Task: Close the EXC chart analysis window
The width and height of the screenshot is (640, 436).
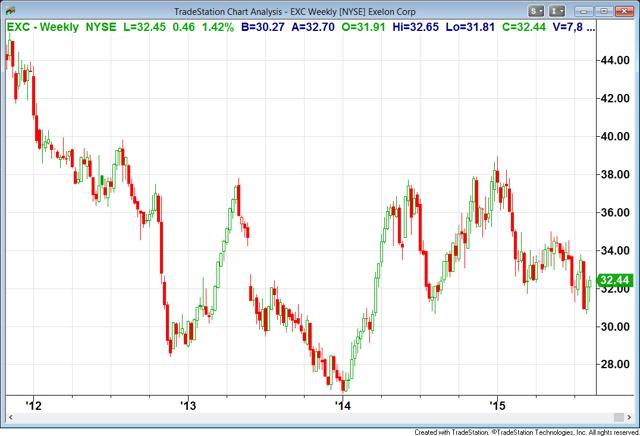Action: (x=624, y=11)
